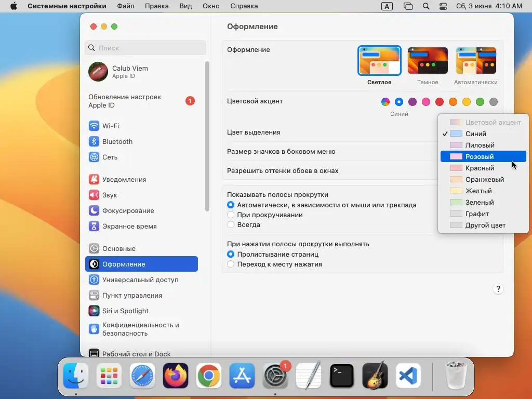This screenshot has width=532, height=399.
Task: Open the Вид menu
Action: click(185, 6)
